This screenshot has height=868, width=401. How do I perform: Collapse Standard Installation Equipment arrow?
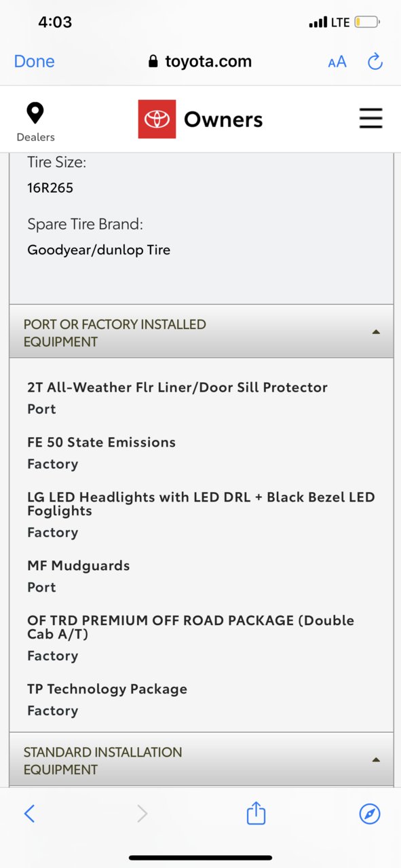[376, 760]
